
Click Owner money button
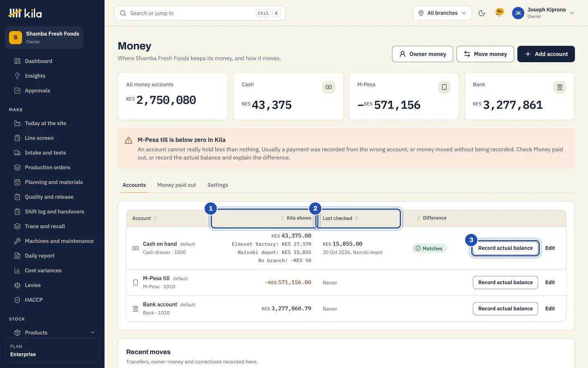coord(423,54)
